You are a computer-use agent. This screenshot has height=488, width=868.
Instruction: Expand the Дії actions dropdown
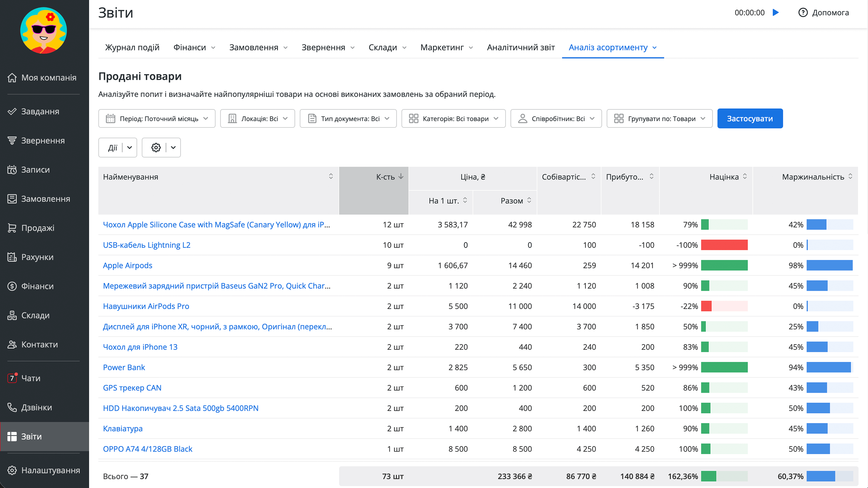point(129,147)
